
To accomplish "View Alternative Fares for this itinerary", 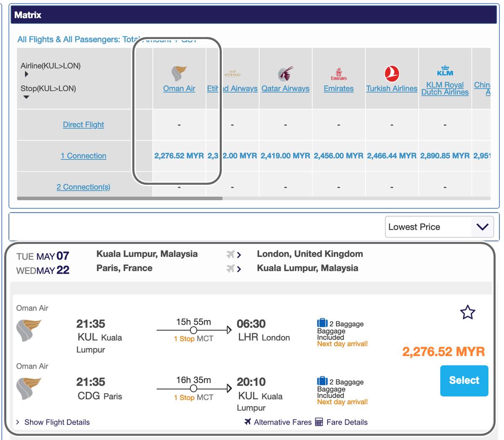I will pos(278,422).
